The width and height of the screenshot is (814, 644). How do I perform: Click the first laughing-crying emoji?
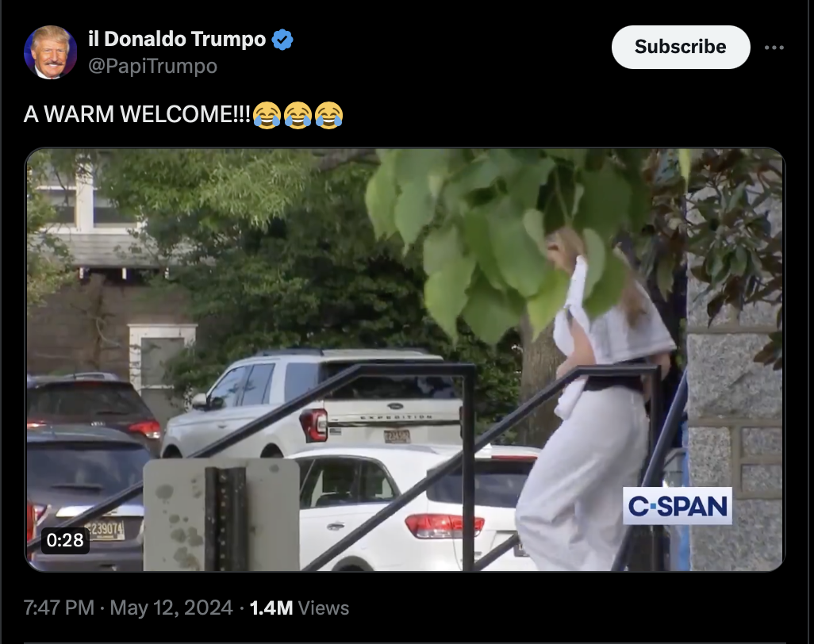click(267, 115)
